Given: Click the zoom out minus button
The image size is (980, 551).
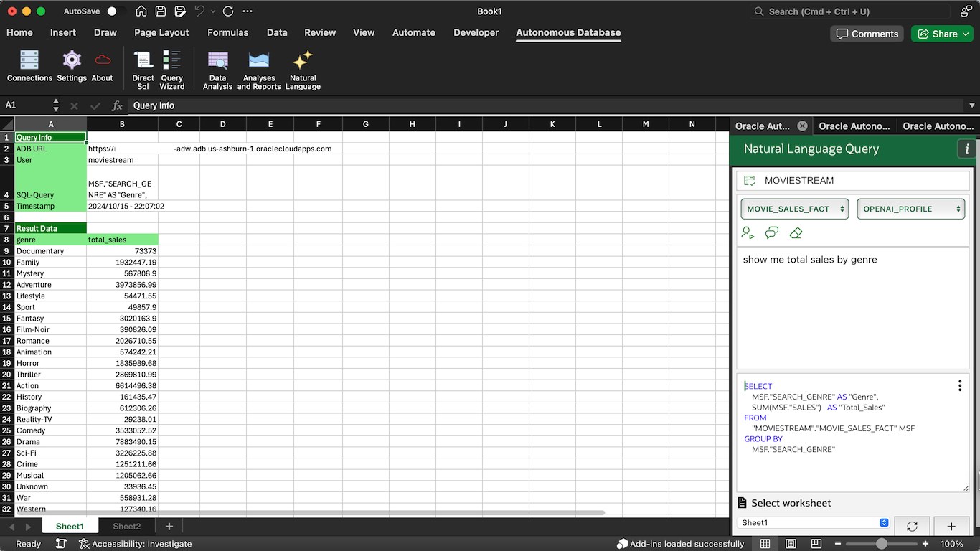Looking at the screenshot, I should click(837, 544).
